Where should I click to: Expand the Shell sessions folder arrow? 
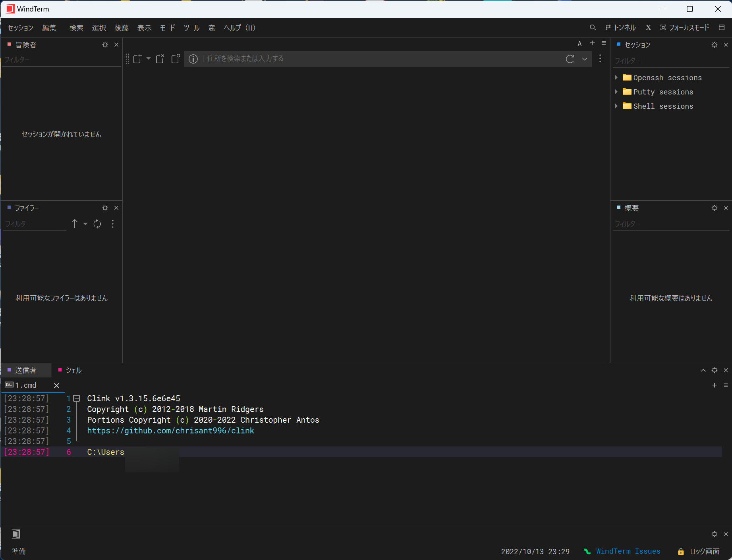point(616,106)
